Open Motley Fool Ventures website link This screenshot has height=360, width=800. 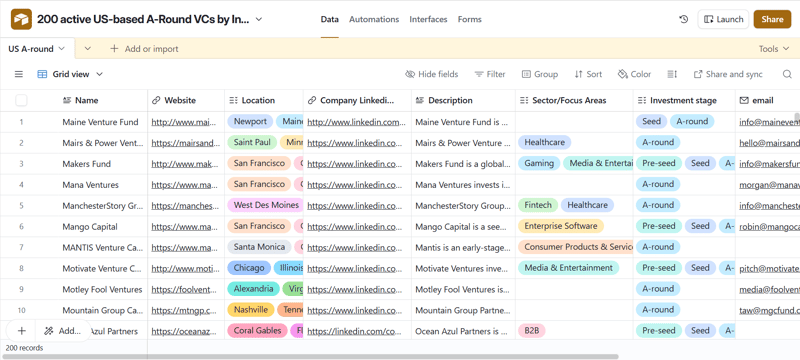185,290
